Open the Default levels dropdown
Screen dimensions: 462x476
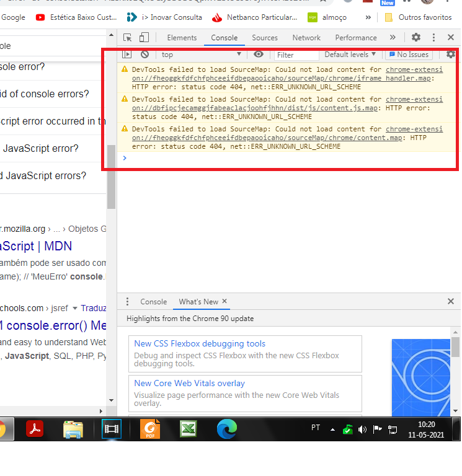coord(350,55)
